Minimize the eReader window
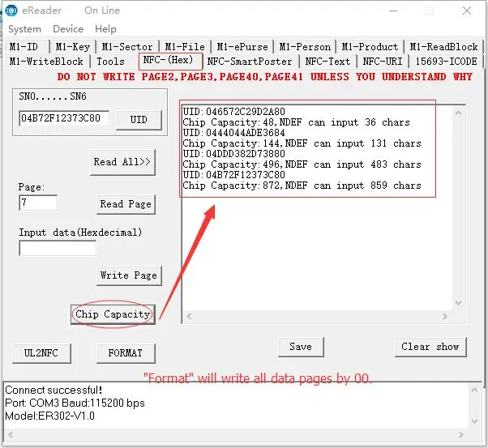This screenshot has width=488, height=448. click(394, 11)
